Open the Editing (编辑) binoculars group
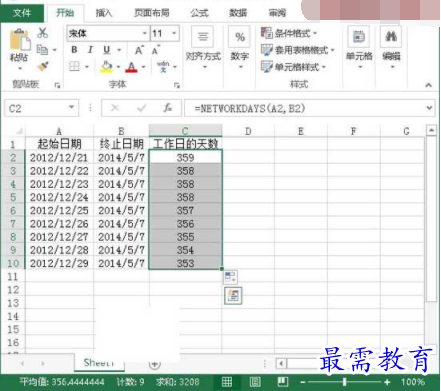 391,48
